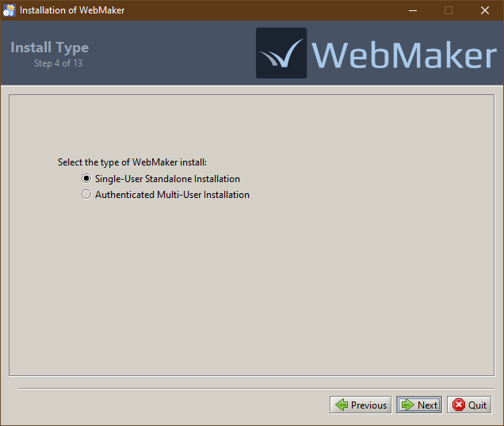Proceed with the Next button
The width and height of the screenshot is (504, 426).
click(x=419, y=405)
